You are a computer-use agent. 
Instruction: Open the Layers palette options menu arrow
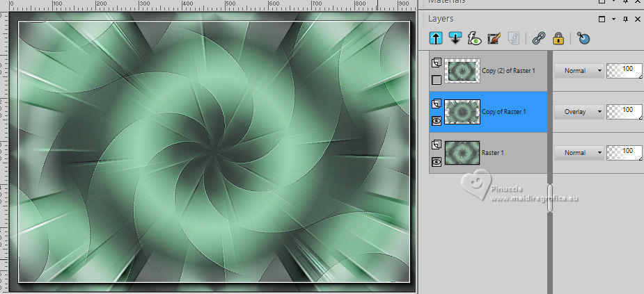tap(613, 19)
